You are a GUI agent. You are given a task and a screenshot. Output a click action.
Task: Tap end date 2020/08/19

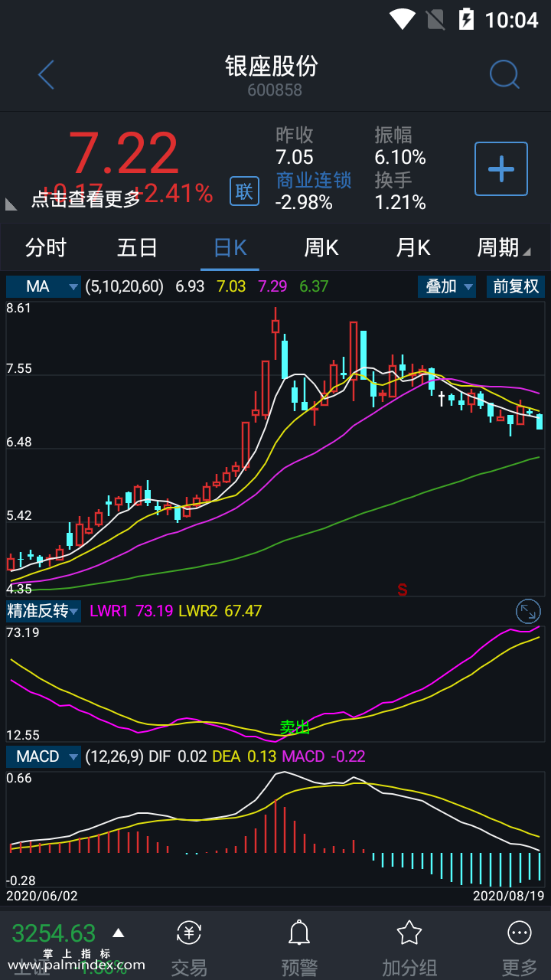pyautogui.click(x=509, y=895)
